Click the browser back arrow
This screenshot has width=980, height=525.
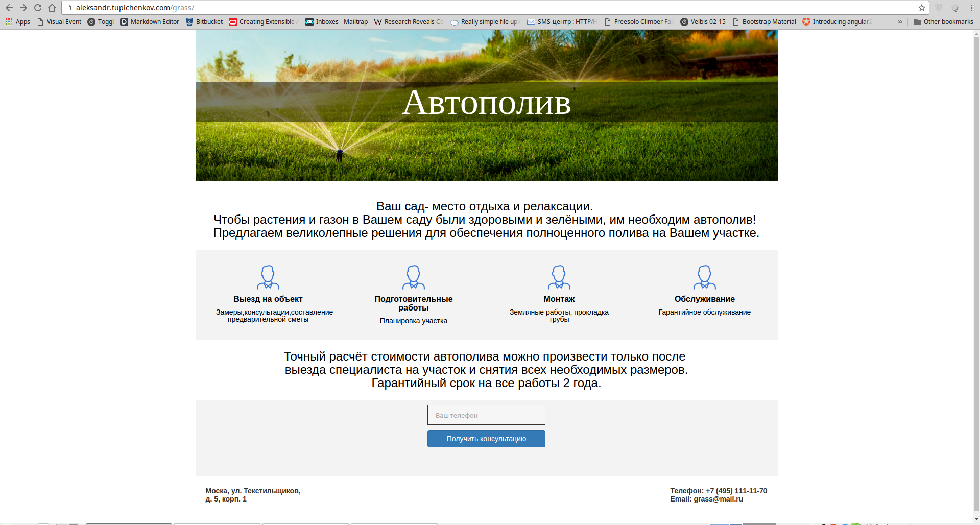(x=9, y=8)
